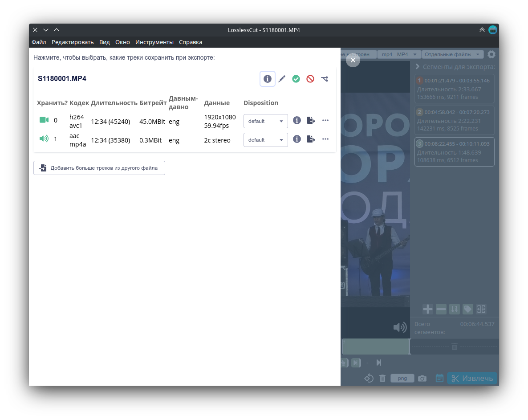Open the Отдельные файлы export mode dropdown
528x420 pixels.
[452, 54]
